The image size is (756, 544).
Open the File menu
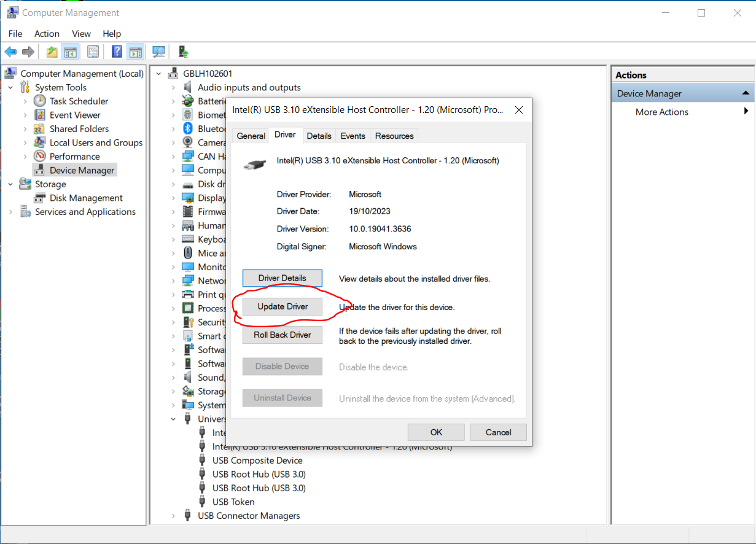click(x=15, y=34)
